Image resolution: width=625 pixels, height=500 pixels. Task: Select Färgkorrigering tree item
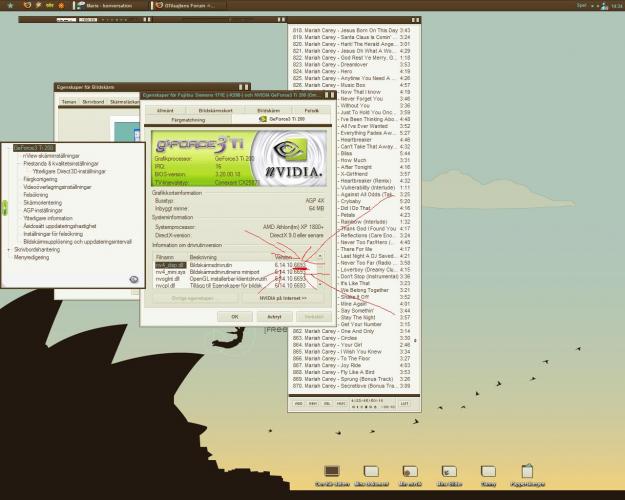(40, 179)
